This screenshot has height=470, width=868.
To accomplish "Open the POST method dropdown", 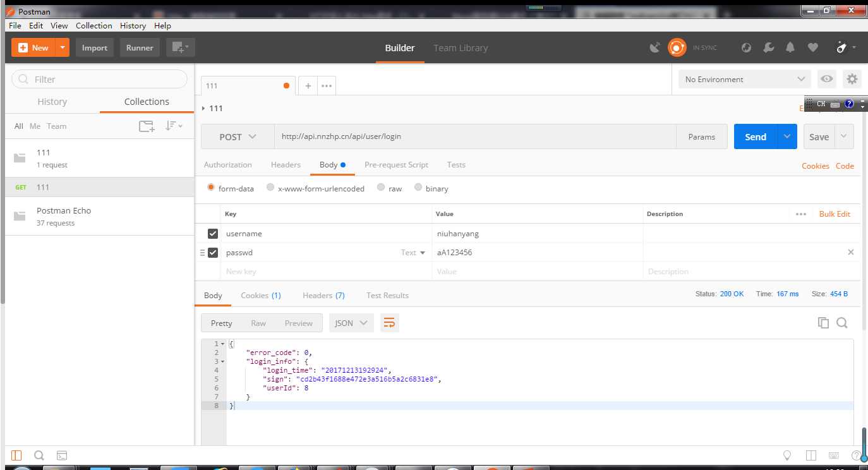I will pos(238,136).
